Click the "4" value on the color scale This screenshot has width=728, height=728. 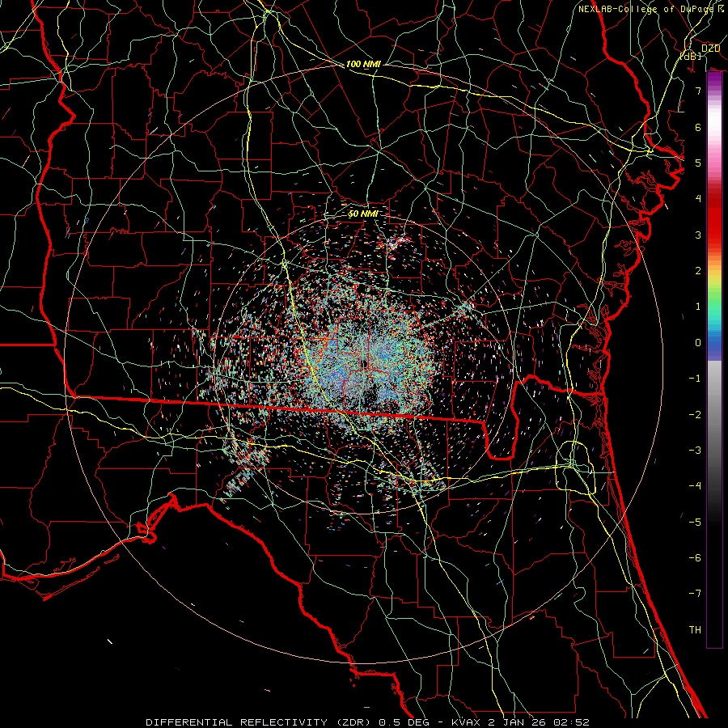point(698,199)
